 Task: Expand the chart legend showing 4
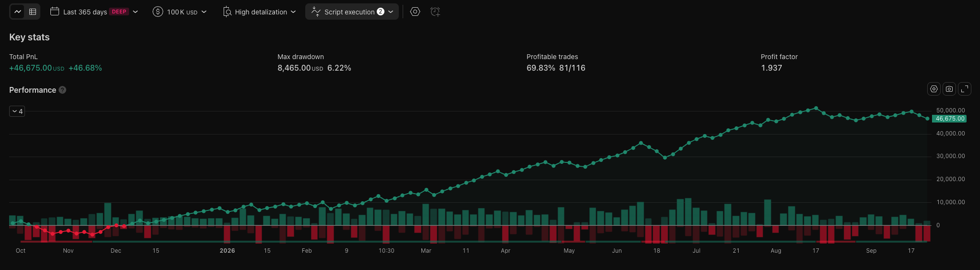click(x=17, y=111)
